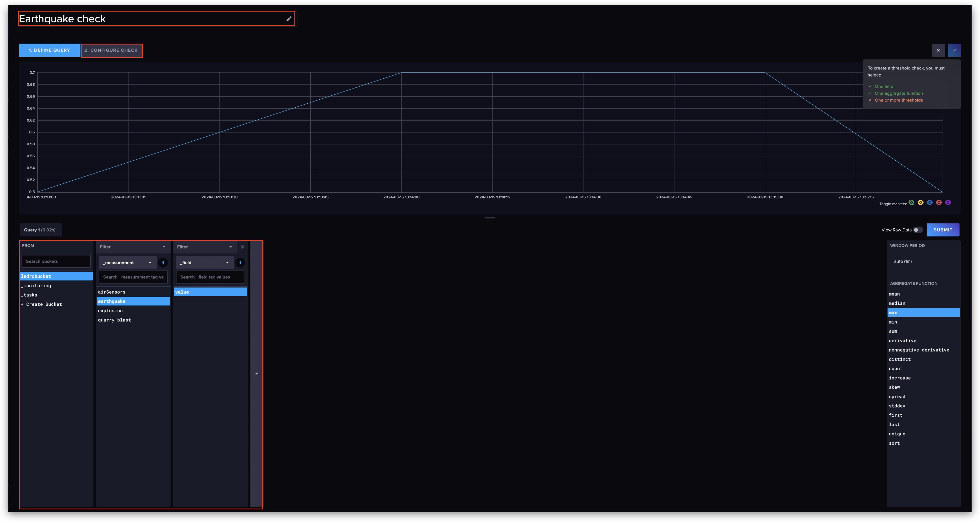This screenshot has height=523, width=980.
Task: Click Create Bucket in bucket list
Action: (42, 304)
